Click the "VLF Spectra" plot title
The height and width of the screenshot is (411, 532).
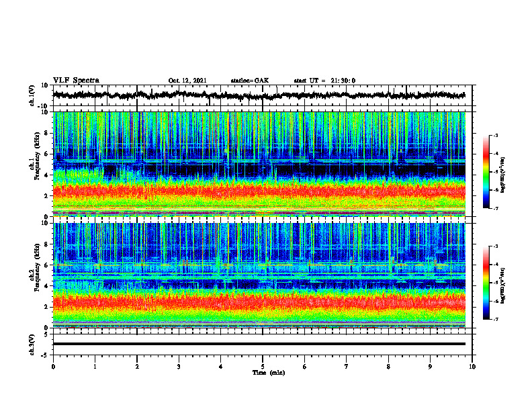76,81
